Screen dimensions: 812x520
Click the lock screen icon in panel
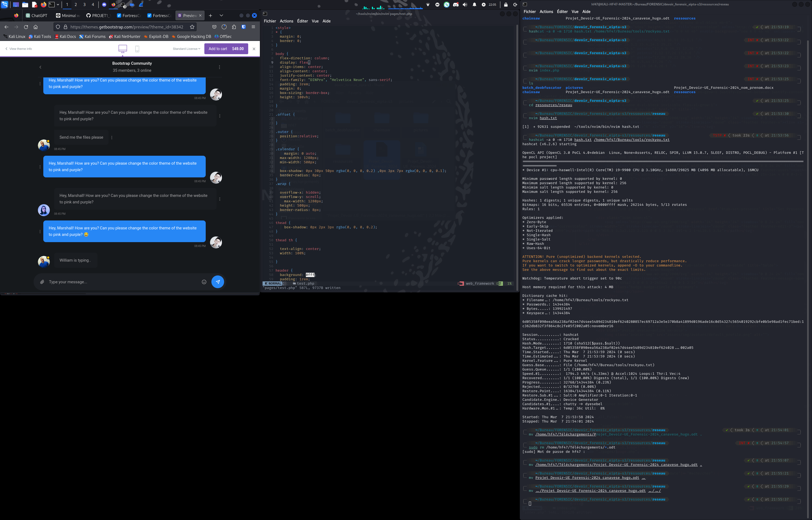pos(506,5)
